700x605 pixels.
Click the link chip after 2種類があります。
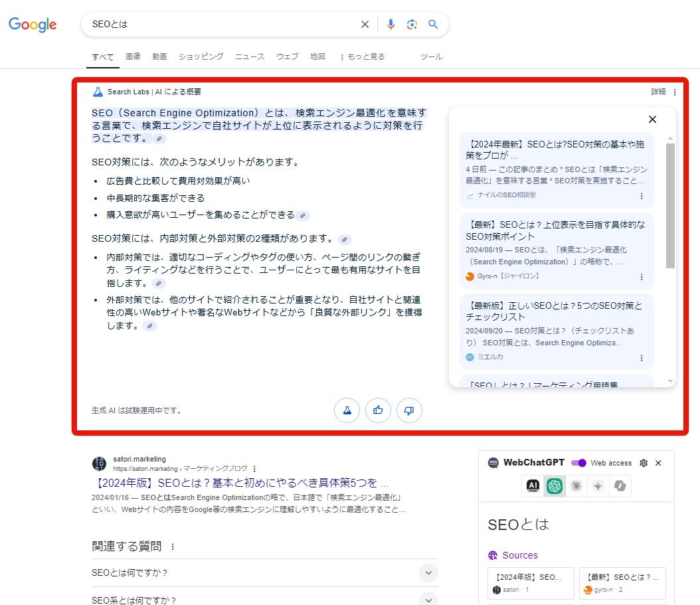344,240
